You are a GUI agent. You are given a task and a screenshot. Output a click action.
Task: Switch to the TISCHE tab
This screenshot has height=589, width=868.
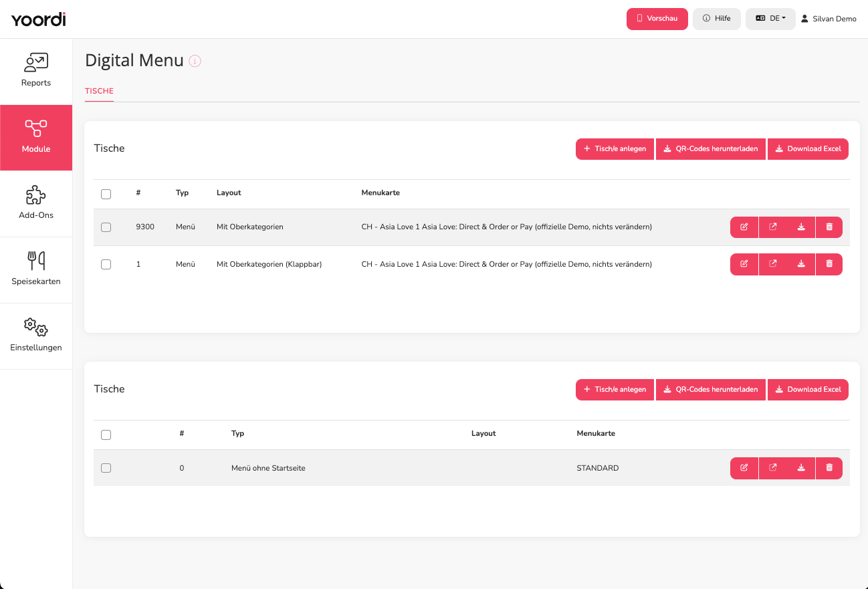99,91
